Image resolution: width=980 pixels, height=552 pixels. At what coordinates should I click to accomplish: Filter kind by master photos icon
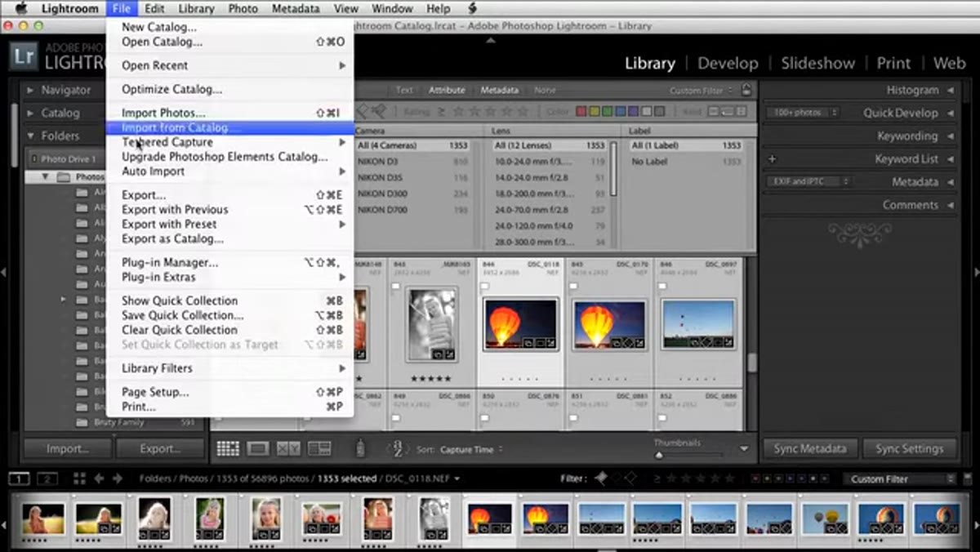714,112
